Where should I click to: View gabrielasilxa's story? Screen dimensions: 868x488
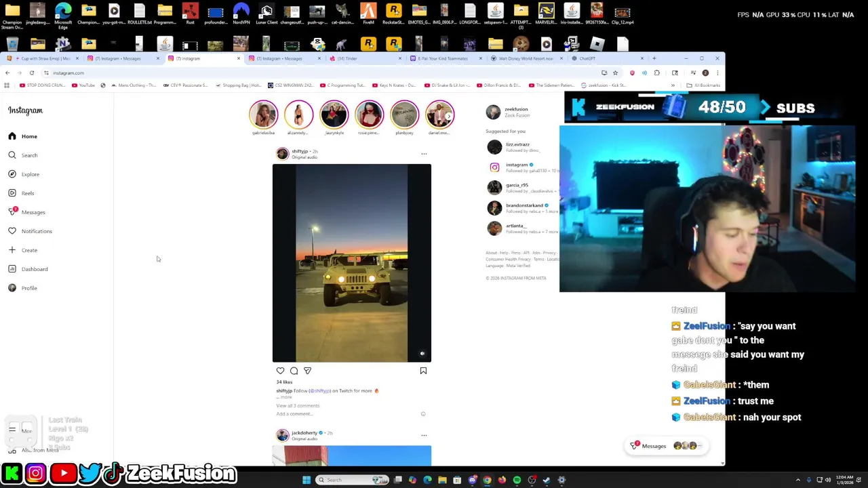263,115
